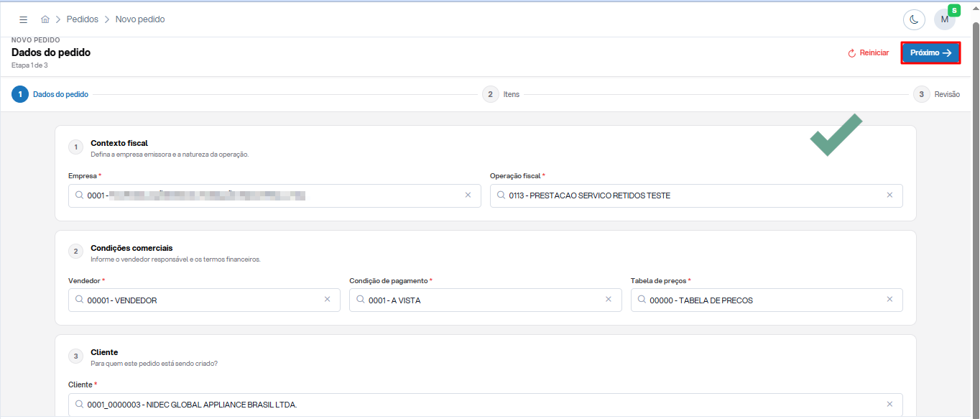Open the user avatar menu
The width and height of the screenshot is (980, 419).
[x=945, y=19]
